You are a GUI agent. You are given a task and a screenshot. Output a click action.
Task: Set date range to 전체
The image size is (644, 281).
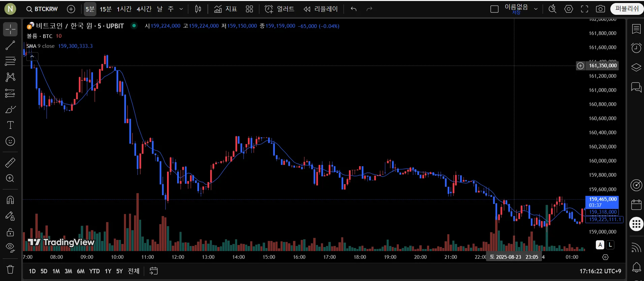134,271
